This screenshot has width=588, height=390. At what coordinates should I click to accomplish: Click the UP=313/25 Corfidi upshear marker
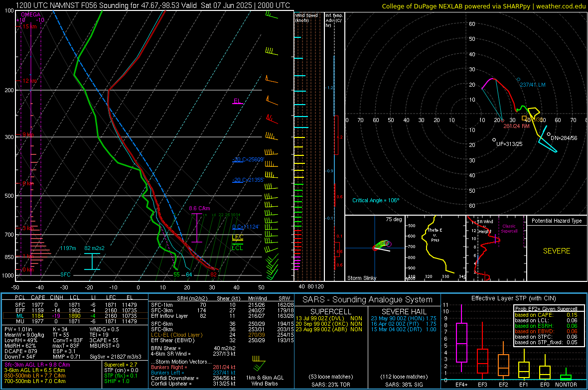(x=494, y=140)
